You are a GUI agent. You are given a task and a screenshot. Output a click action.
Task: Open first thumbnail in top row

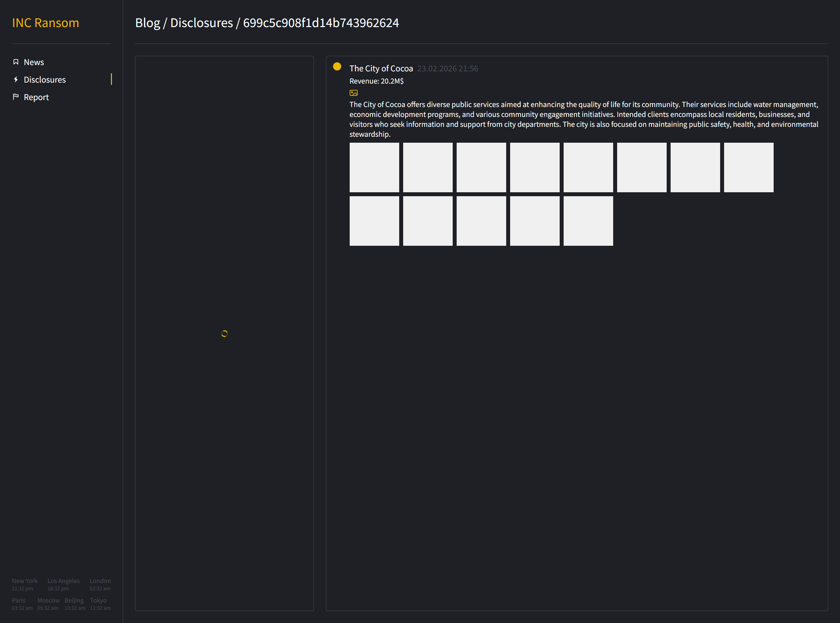(374, 167)
